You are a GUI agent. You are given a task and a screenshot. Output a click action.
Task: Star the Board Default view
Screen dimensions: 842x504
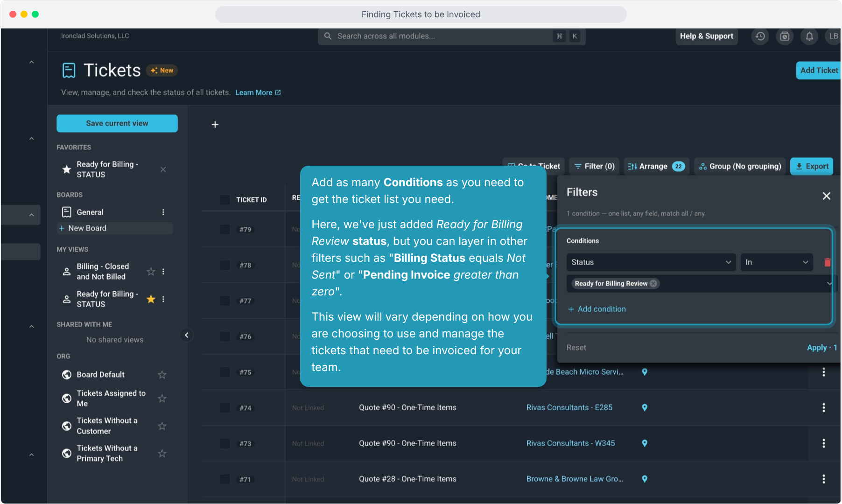(x=162, y=375)
